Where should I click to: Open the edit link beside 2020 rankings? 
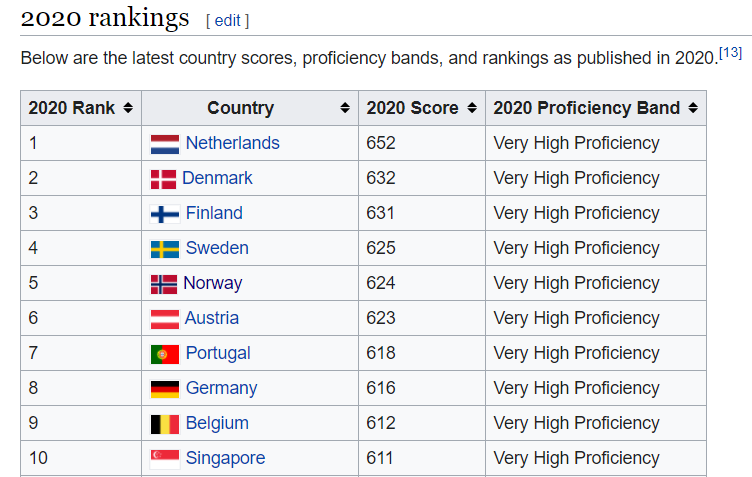tap(227, 21)
